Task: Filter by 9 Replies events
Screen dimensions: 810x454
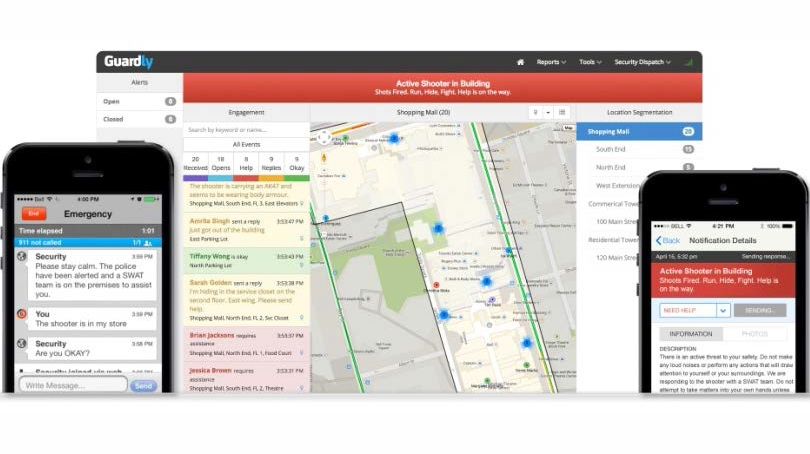Action: [271, 163]
